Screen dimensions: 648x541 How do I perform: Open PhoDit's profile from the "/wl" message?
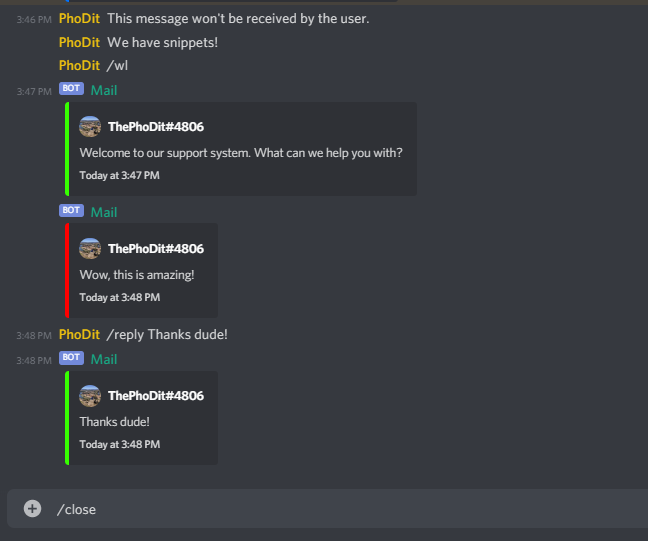tap(79, 65)
